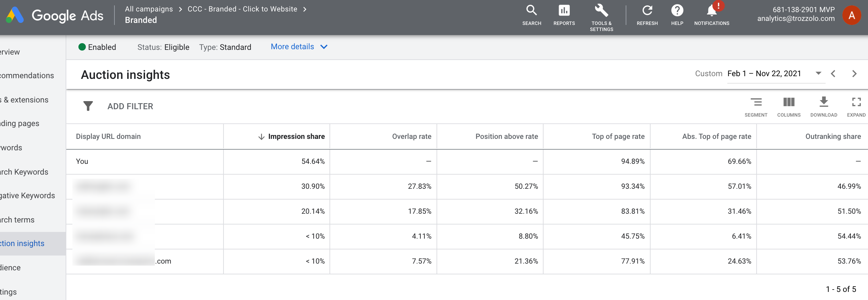
Task: Click the 1 - 5 of 5 pagination text
Action: [841, 289]
